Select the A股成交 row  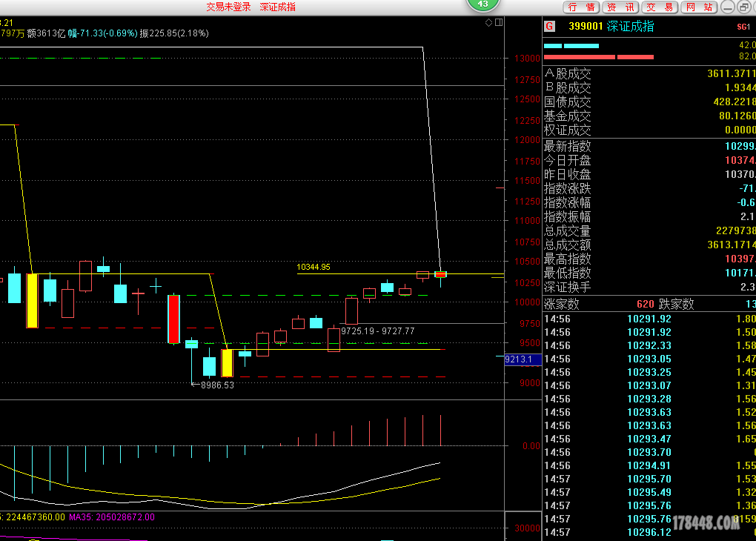649,74
